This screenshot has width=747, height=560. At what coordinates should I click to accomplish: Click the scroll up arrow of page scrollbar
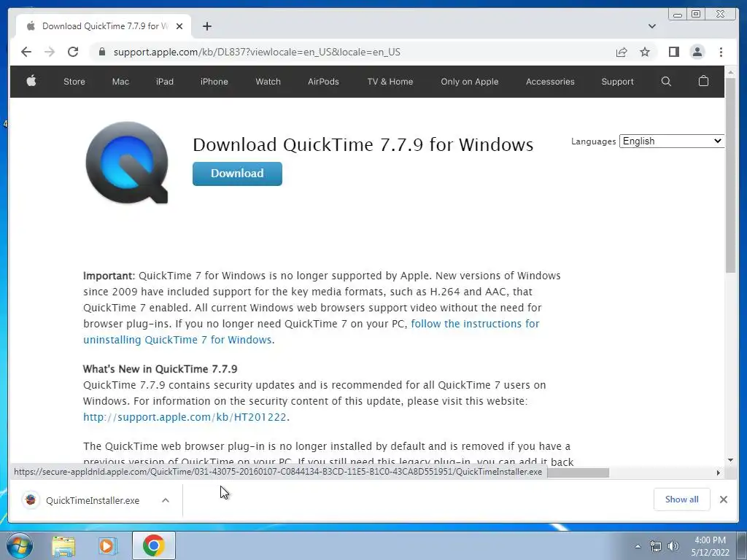tap(731, 72)
